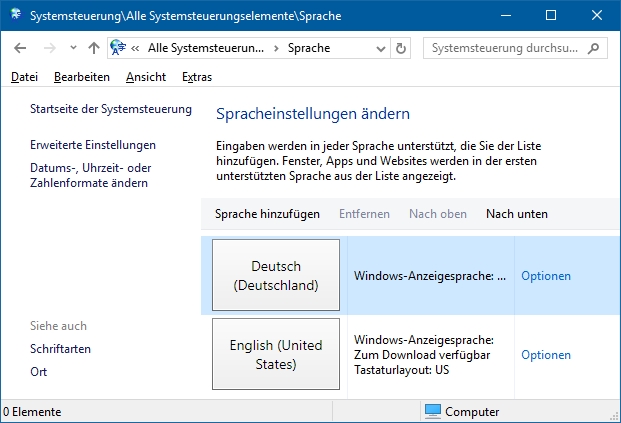The image size is (621, 423).
Task: Click the Sprache breadcrumb segment
Action: click(x=309, y=48)
